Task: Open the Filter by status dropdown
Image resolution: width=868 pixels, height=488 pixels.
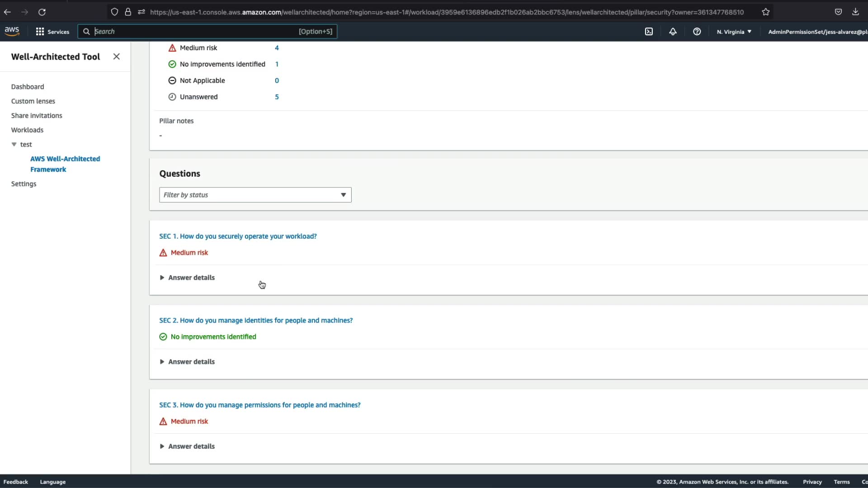Action: click(255, 195)
